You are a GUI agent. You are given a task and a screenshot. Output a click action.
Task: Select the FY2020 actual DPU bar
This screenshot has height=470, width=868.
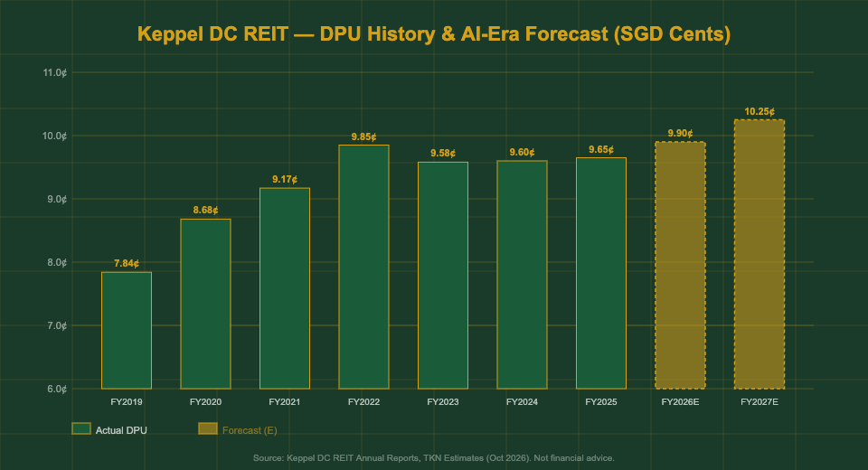point(205,304)
